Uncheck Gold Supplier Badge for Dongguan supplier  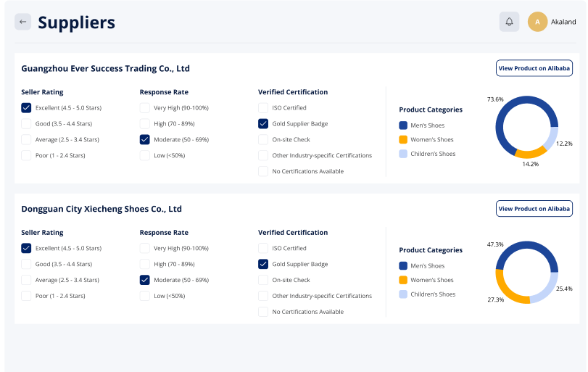(263, 265)
